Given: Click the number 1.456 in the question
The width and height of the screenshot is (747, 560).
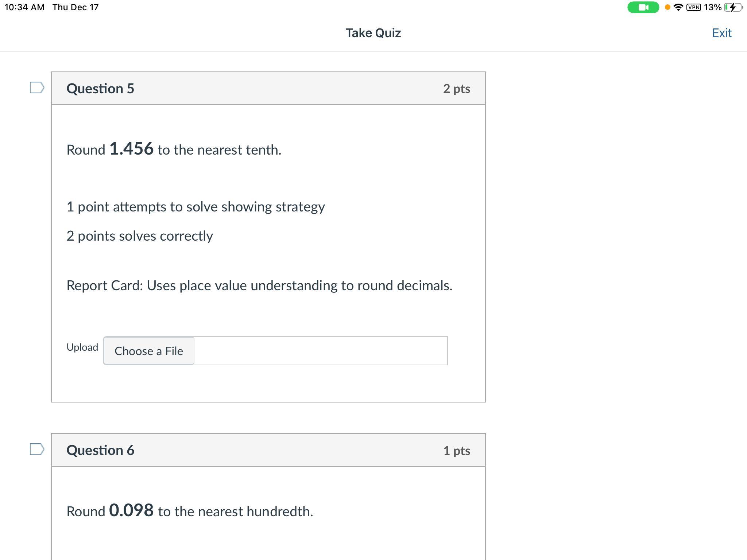Looking at the screenshot, I should (131, 149).
